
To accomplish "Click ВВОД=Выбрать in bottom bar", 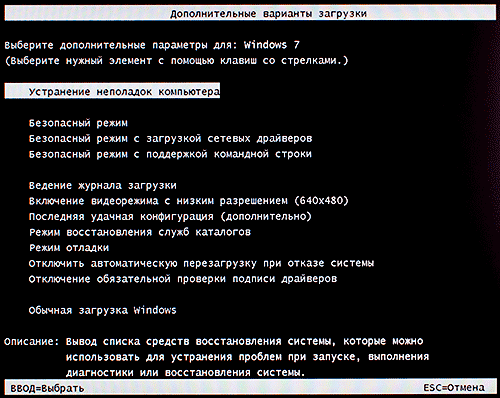I will tap(47, 388).
